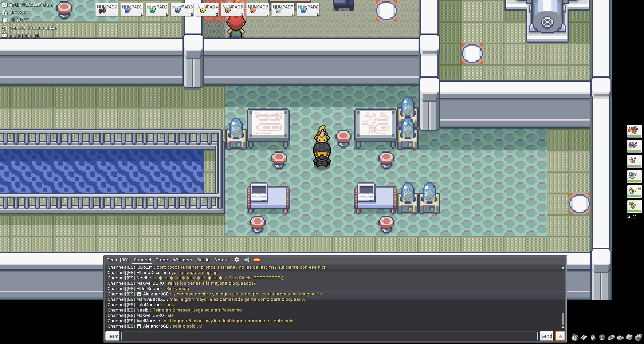Click username ElLadoOscuroo in chat
The height and width of the screenshot is (344, 644).
[152, 272]
